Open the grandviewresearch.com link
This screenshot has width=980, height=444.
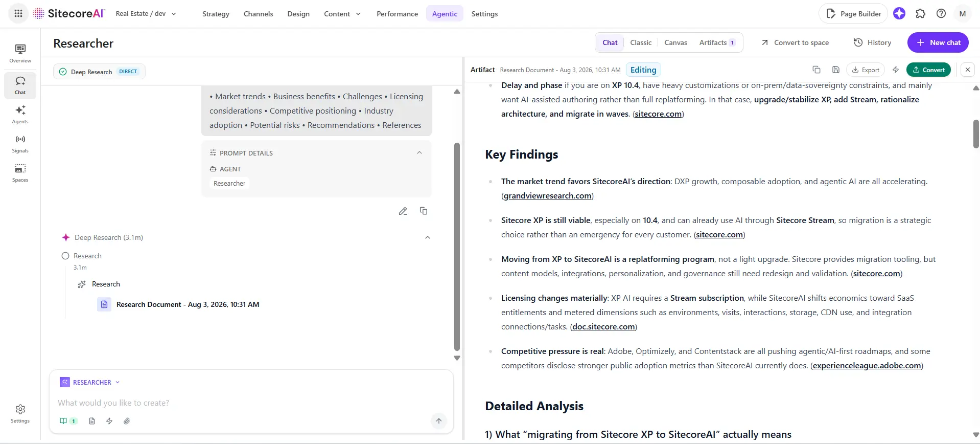click(x=547, y=195)
